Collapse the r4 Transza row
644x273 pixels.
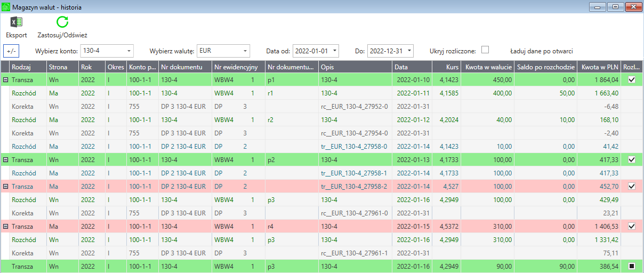click(5, 226)
